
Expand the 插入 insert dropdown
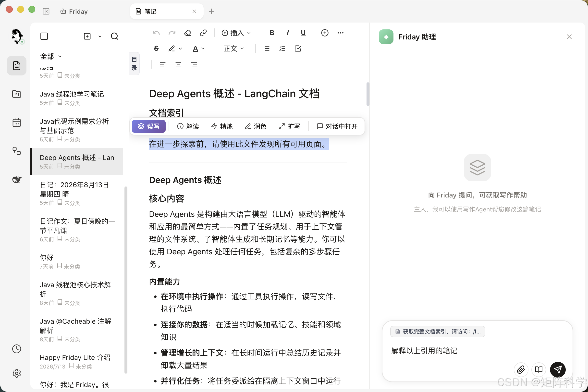[x=236, y=33]
